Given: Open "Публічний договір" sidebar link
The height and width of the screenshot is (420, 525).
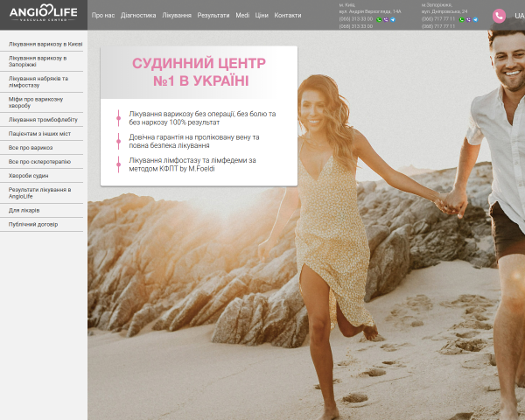Looking at the screenshot, I should (x=33, y=224).
